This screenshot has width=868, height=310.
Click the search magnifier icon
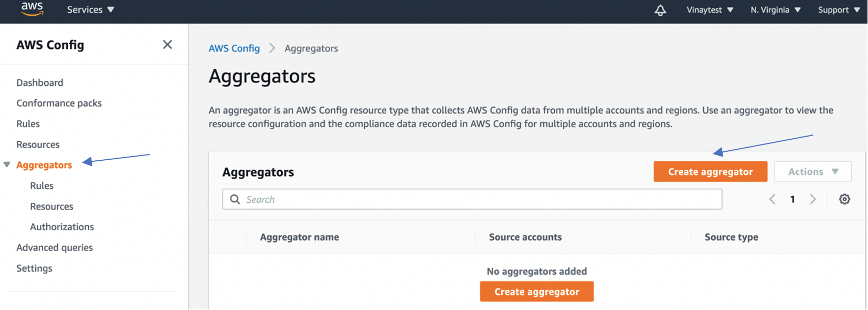pos(235,199)
